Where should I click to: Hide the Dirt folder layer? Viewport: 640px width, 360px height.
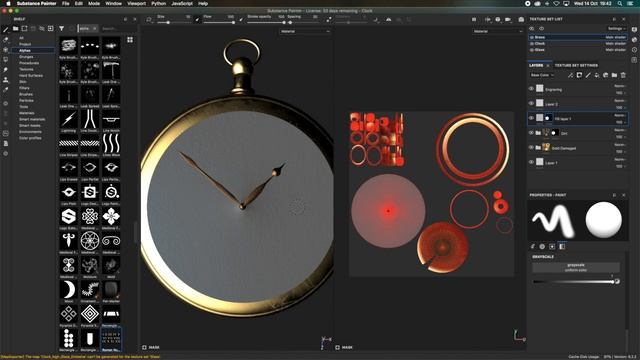tap(531, 133)
